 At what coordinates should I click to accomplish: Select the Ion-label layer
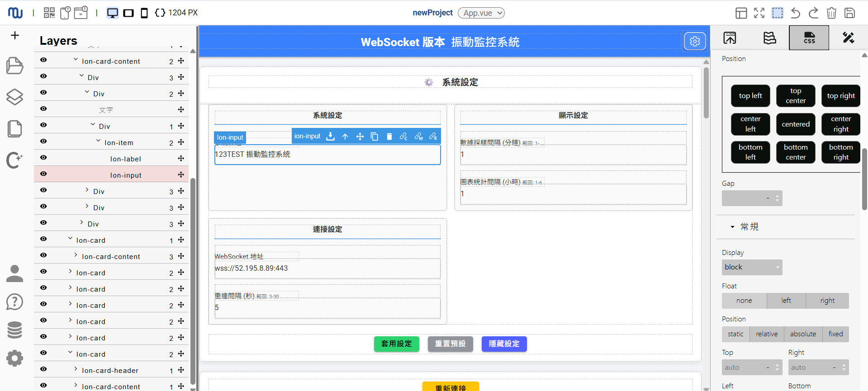[125, 159]
